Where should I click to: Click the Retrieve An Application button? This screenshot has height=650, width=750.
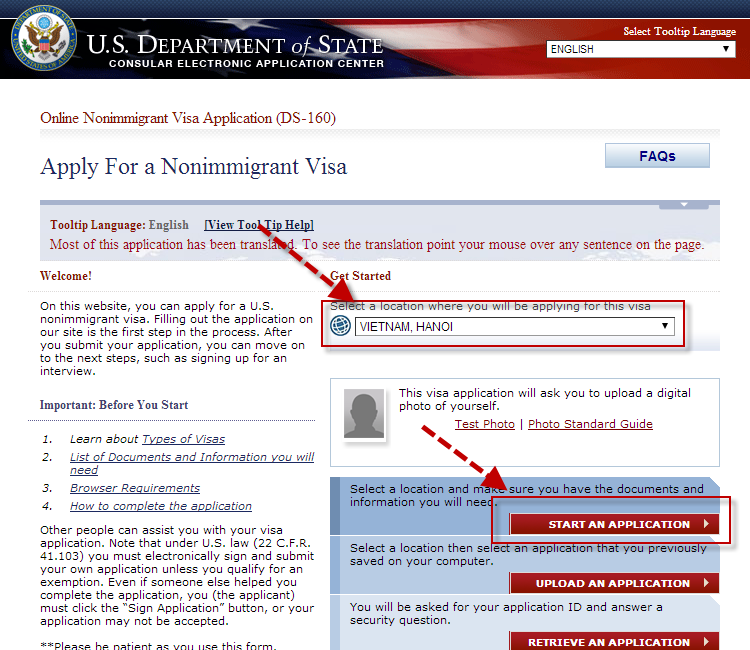point(614,641)
